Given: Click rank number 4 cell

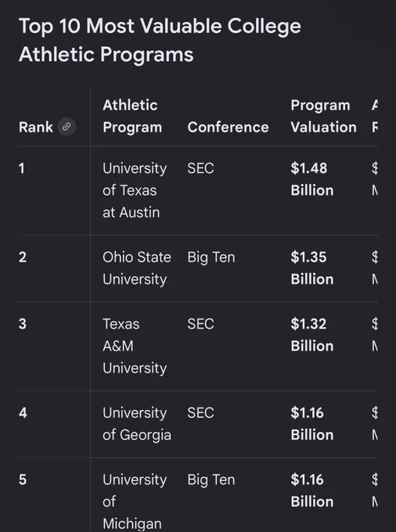Looking at the screenshot, I should 23,413.
